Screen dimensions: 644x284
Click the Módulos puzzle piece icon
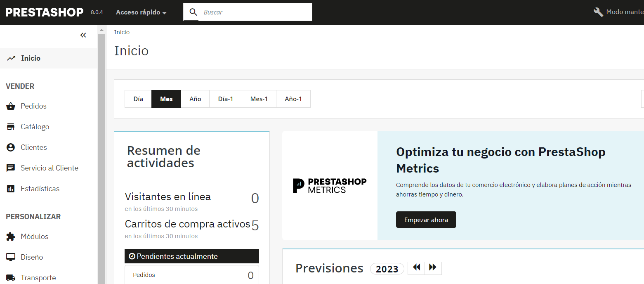tap(11, 237)
